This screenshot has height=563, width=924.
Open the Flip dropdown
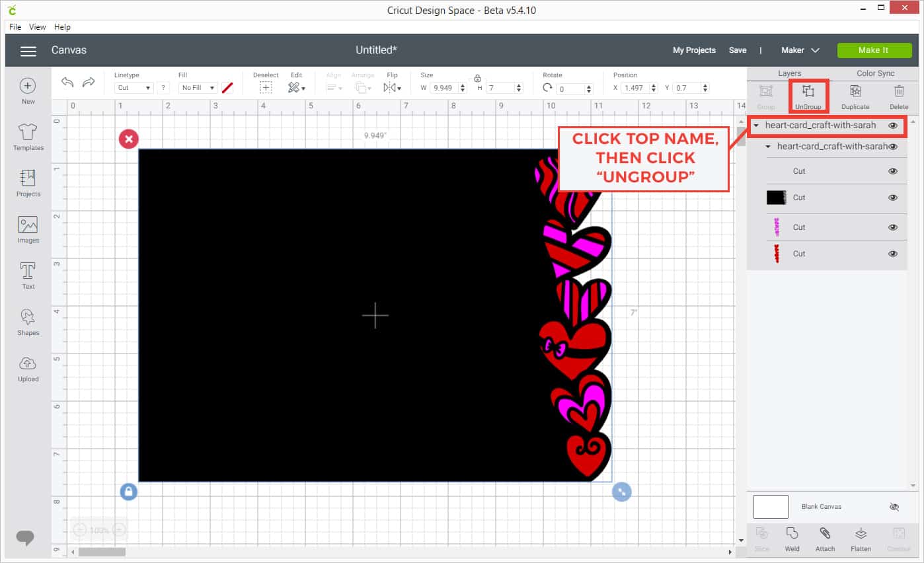click(x=393, y=87)
